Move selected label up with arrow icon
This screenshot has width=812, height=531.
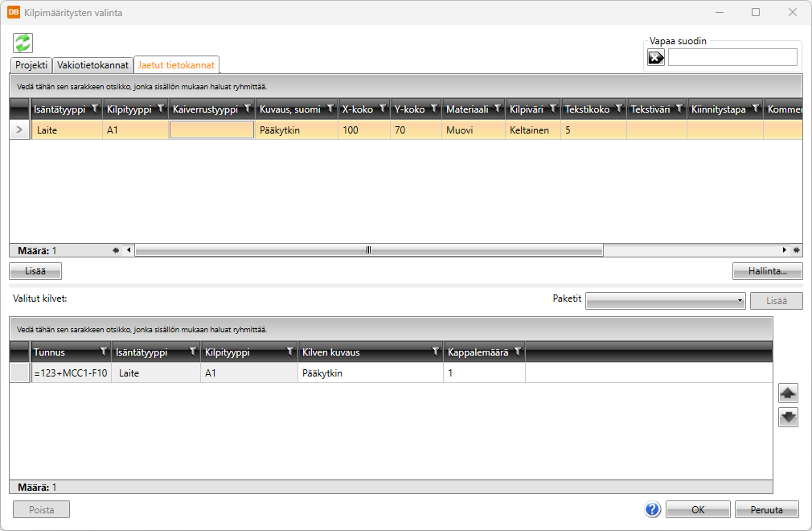pyautogui.click(x=788, y=393)
